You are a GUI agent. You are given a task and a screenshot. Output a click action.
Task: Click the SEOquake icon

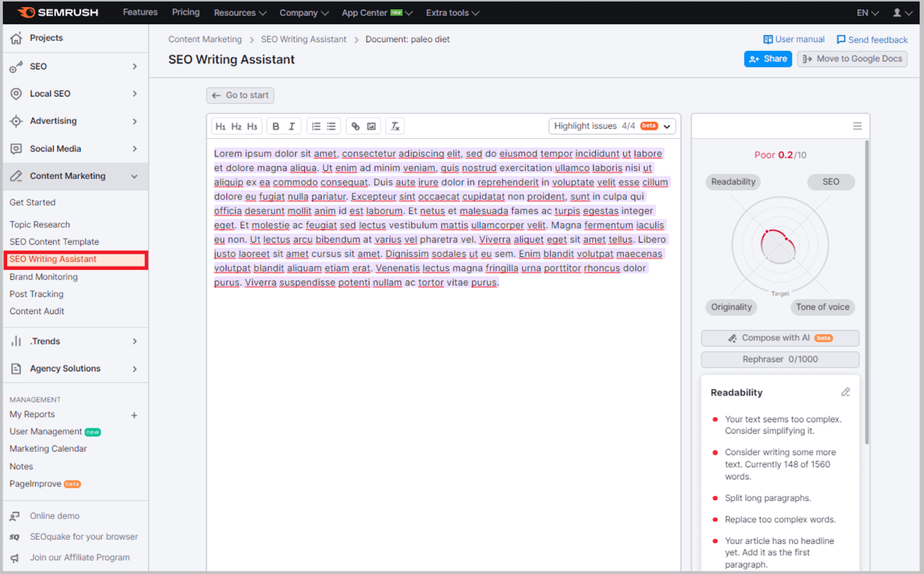tap(15, 537)
